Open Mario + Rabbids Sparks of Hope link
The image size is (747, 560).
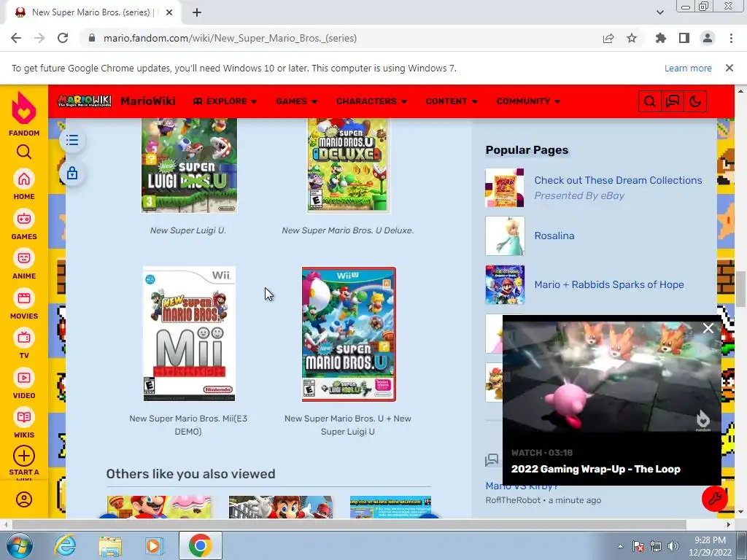click(609, 285)
